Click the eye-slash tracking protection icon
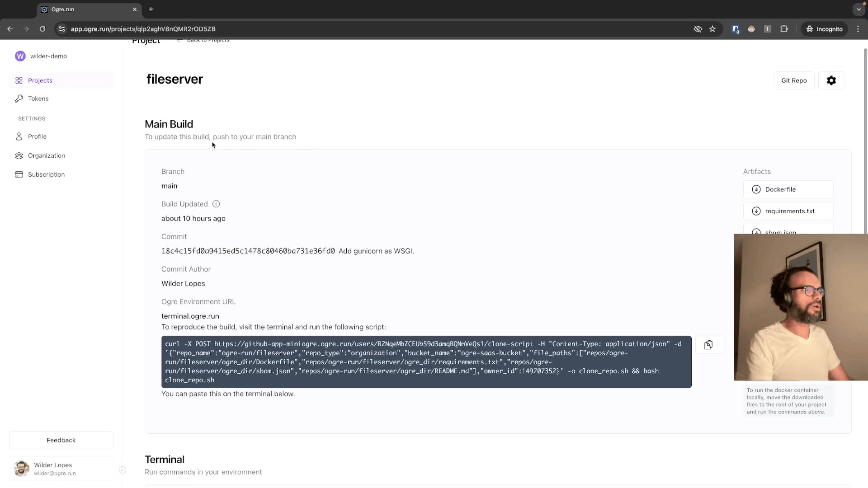 pos(698,29)
